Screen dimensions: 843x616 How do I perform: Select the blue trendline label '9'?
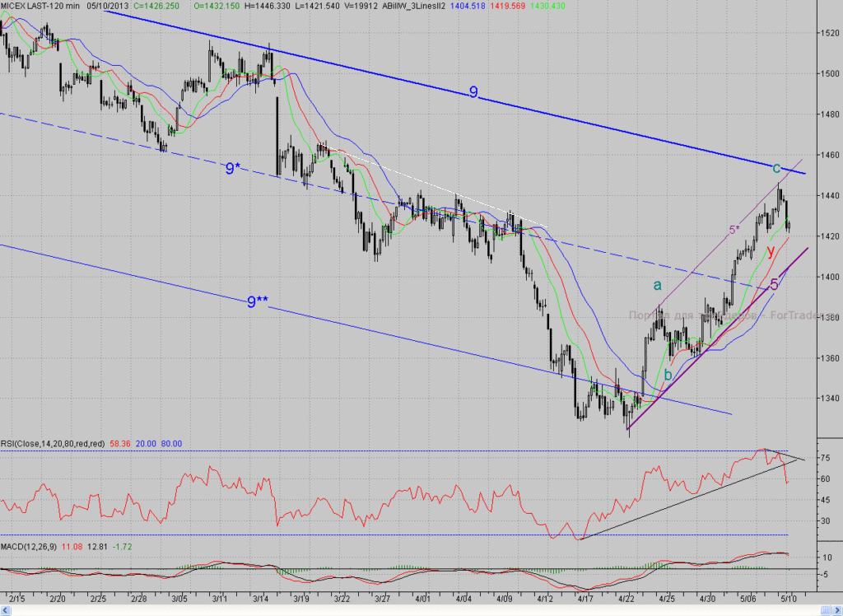(473, 92)
